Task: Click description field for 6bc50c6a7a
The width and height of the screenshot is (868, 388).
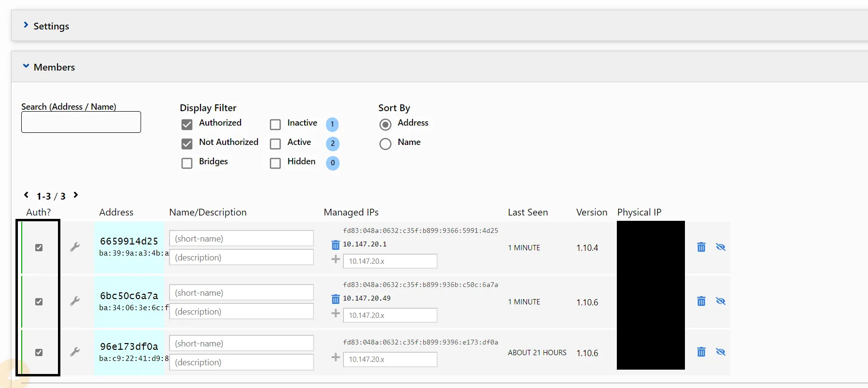Action: (x=242, y=312)
